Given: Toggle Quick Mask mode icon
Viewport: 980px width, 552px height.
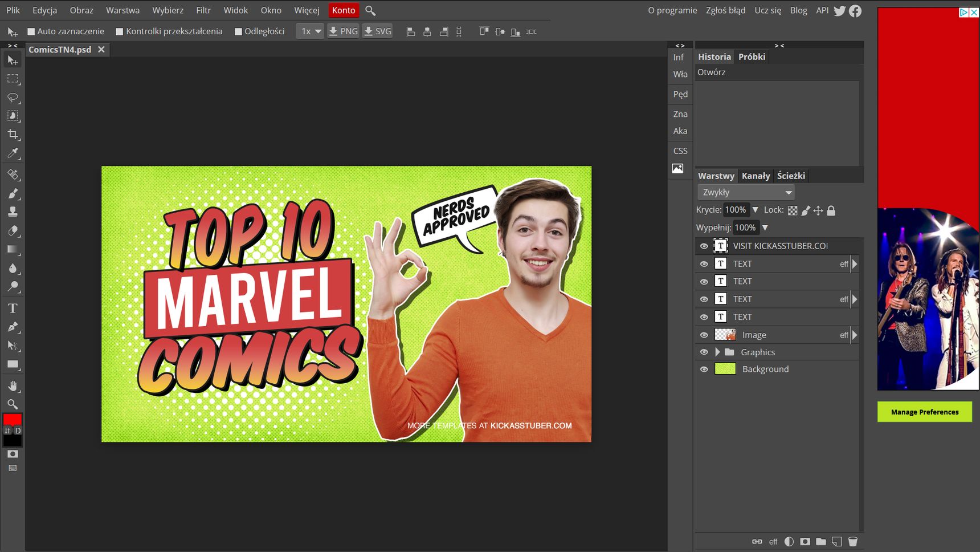Looking at the screenshot, I should click(x=13, y=454).
